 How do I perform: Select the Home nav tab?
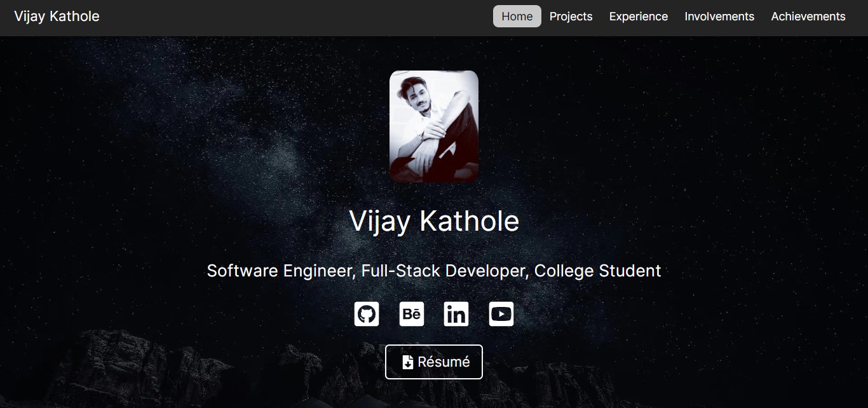tap(517, 17)
